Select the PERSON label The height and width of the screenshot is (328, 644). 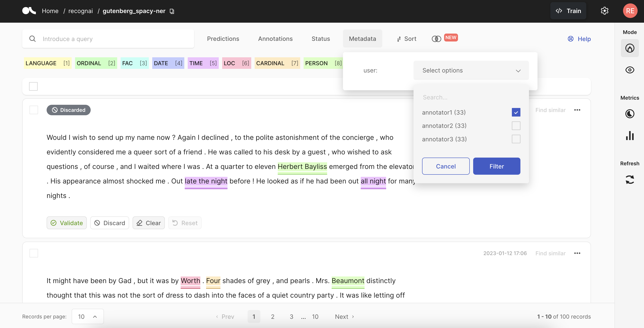[x=323, y=63]
